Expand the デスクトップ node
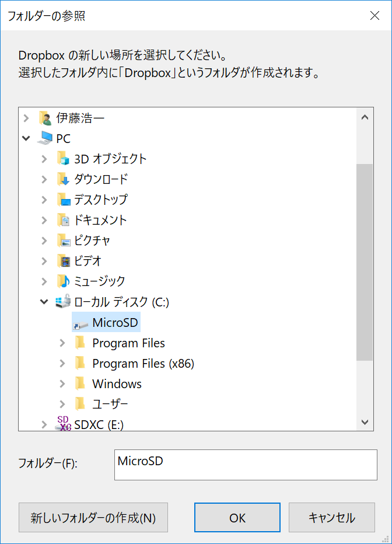The height and width of the screenshot is (544, 392). pos(44,200)
